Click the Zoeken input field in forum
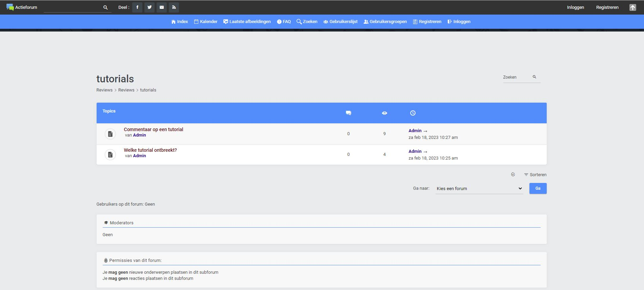Screen dimensions: 644x290 coord(516,77)
